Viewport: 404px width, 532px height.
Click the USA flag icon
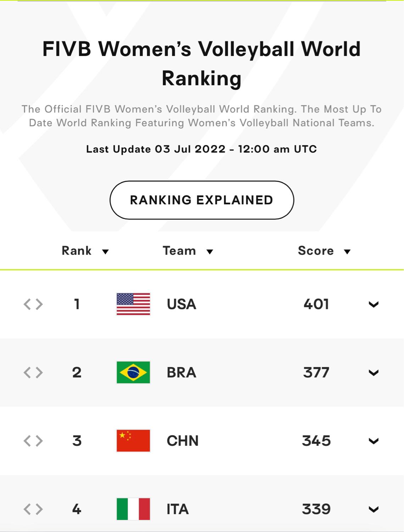pos(133,304)
